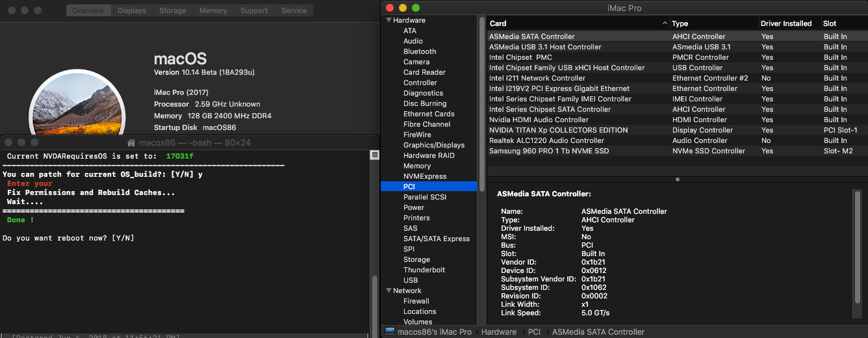The image size is (868, 338).
Task: Open Card Reader in the sidebar
Action: tap(424, 72)
